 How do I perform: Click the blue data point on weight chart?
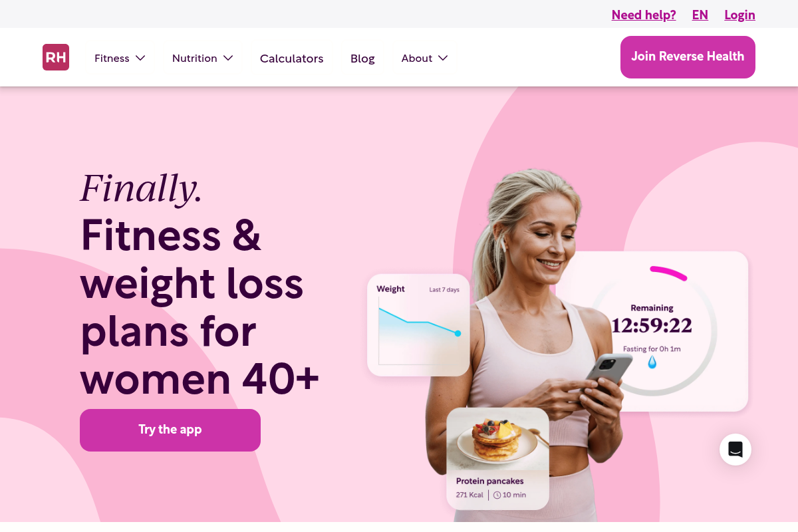[x=458, y=333]
